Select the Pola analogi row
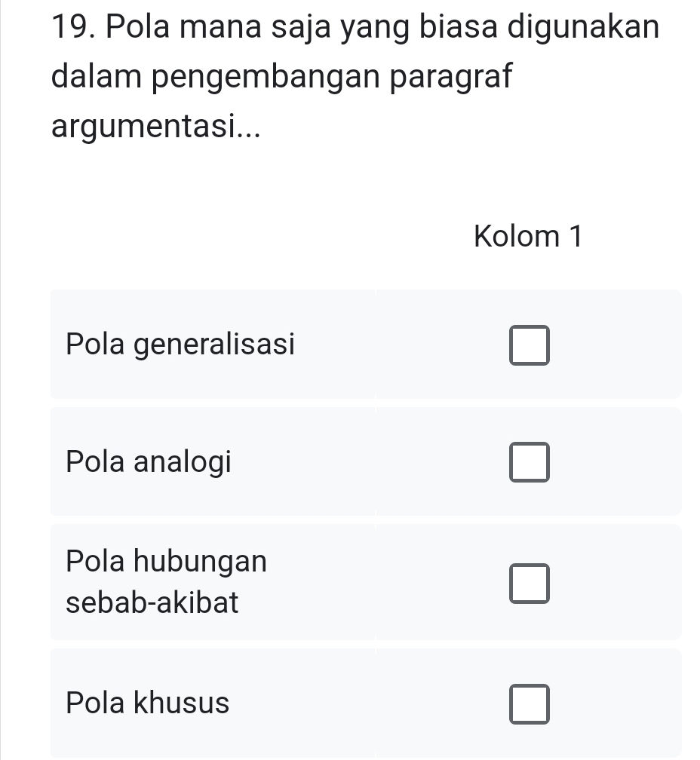 point(302,461)
